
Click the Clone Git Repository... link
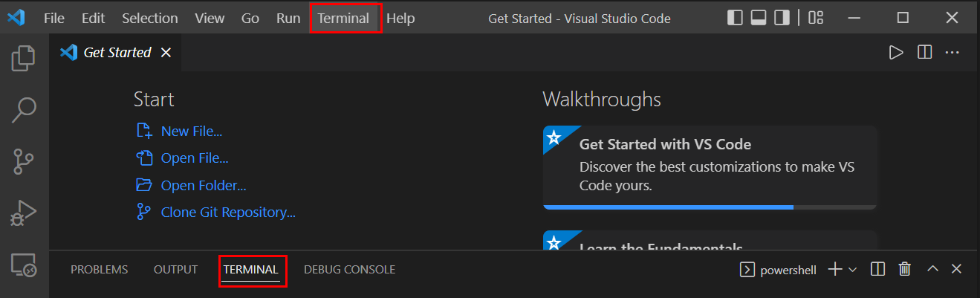(228, 212)
